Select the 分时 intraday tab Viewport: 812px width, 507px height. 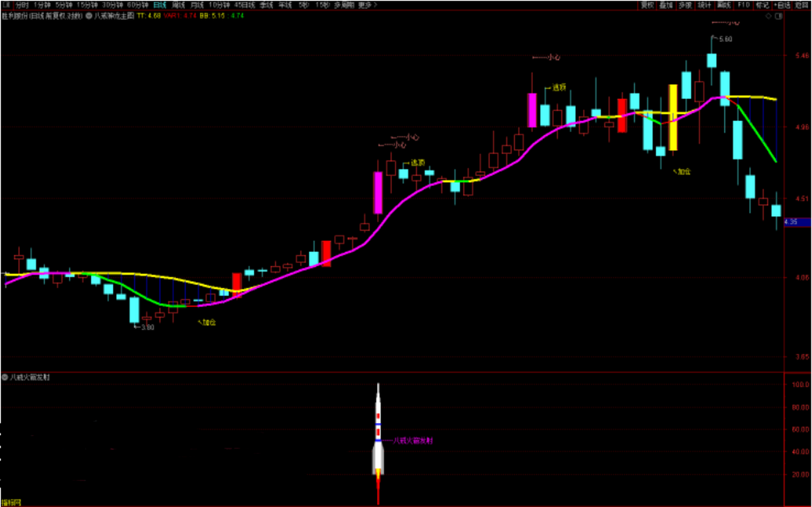pos(22,5)
